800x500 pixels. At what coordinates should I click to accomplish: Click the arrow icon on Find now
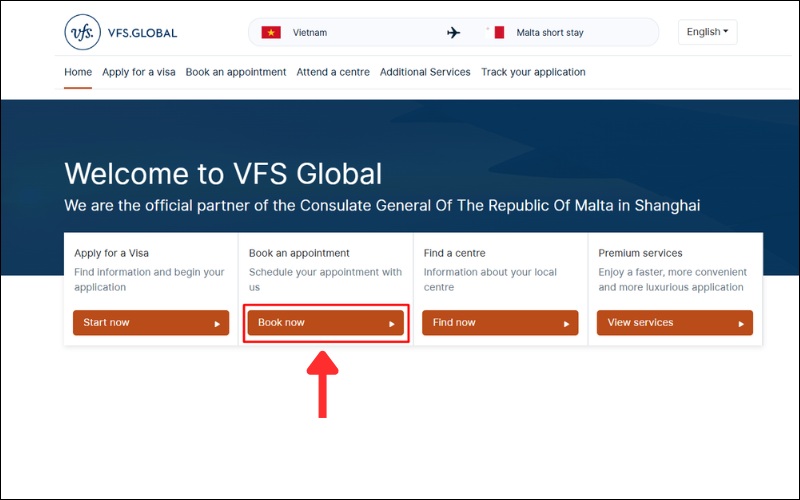566,323
